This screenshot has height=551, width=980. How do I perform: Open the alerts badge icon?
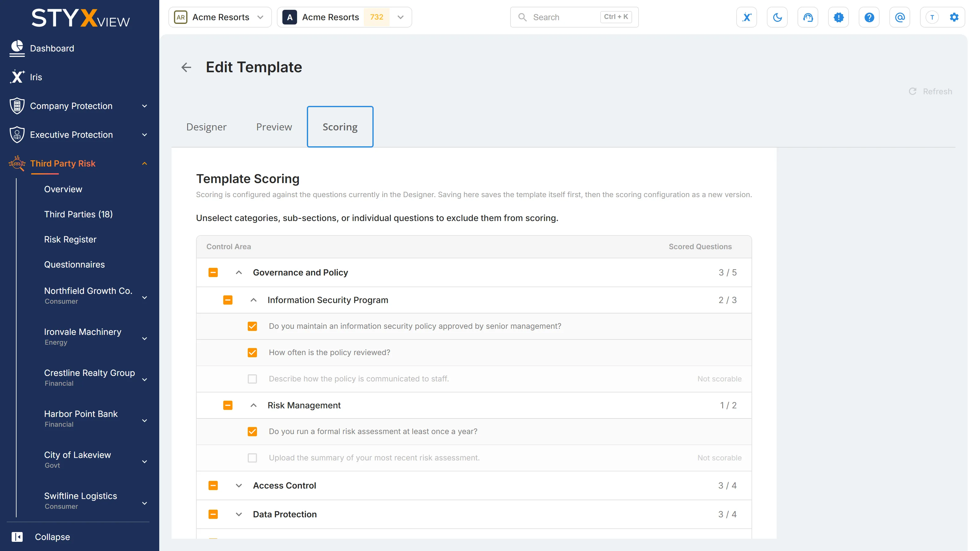(x=839, y=17)
